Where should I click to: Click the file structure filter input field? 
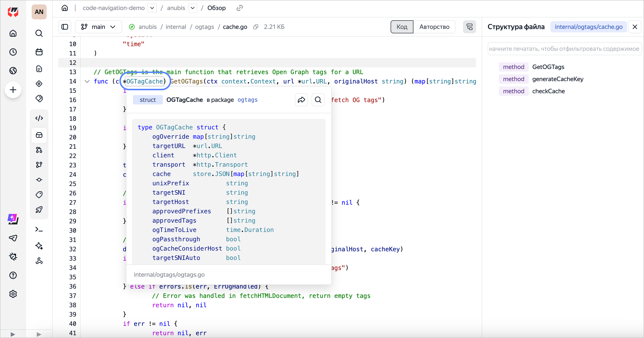pyautogui.click(x=564, y=49)
